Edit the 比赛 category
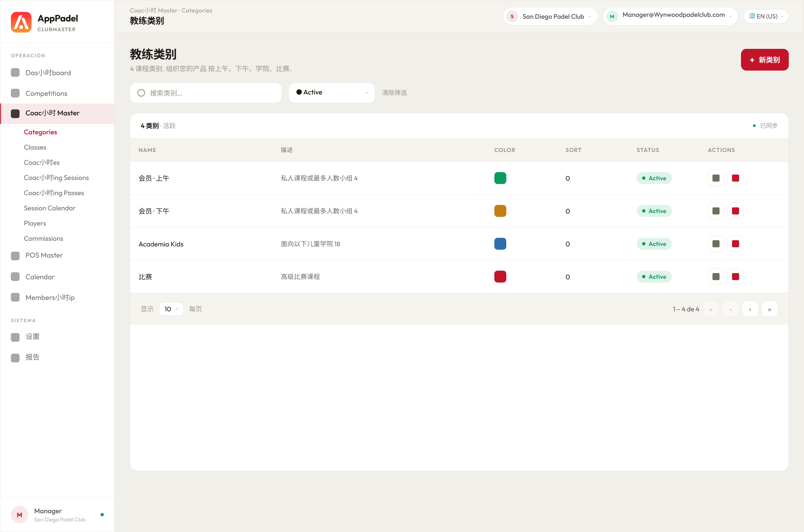The width and height of the screenshot is (804, 532). 716,277
